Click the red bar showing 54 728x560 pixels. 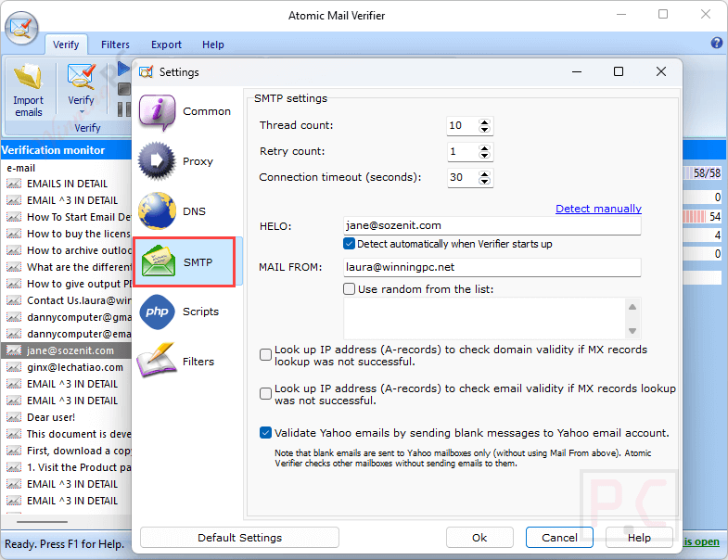point(703,216)
